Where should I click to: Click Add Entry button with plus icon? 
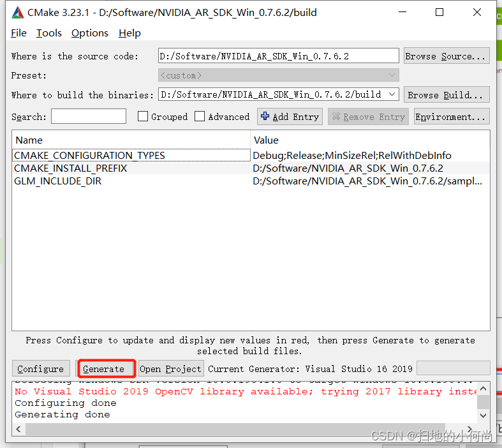[x=290, y=117]
